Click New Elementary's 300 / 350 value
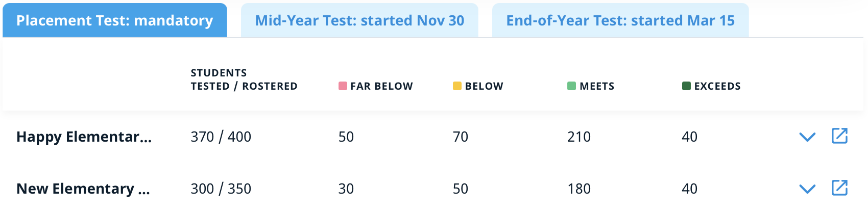868x213 pixels. pyautogui.click(x=221, y=189)
